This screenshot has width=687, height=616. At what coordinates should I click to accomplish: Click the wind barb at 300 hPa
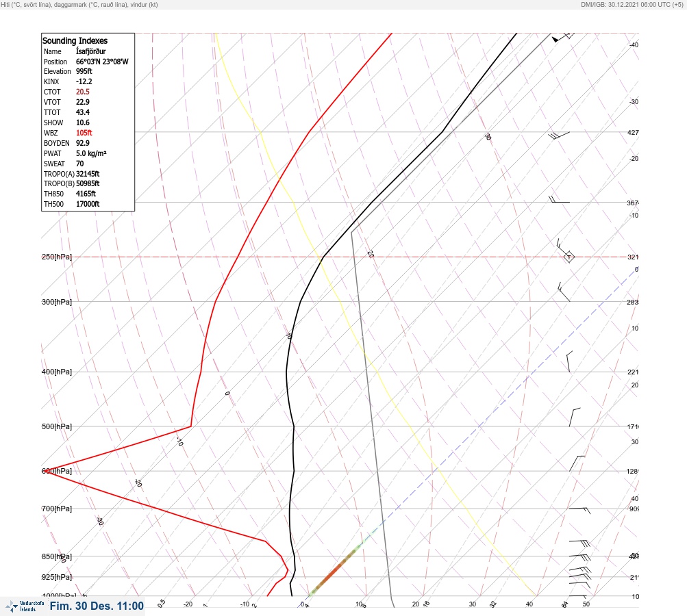pyautogui.click(x=564, y=292)
